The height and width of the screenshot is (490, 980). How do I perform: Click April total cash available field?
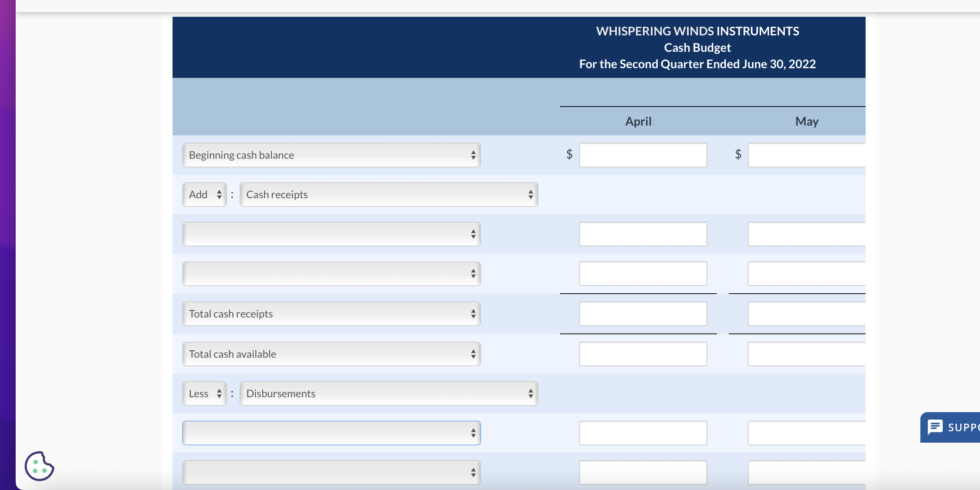(642, 354)
